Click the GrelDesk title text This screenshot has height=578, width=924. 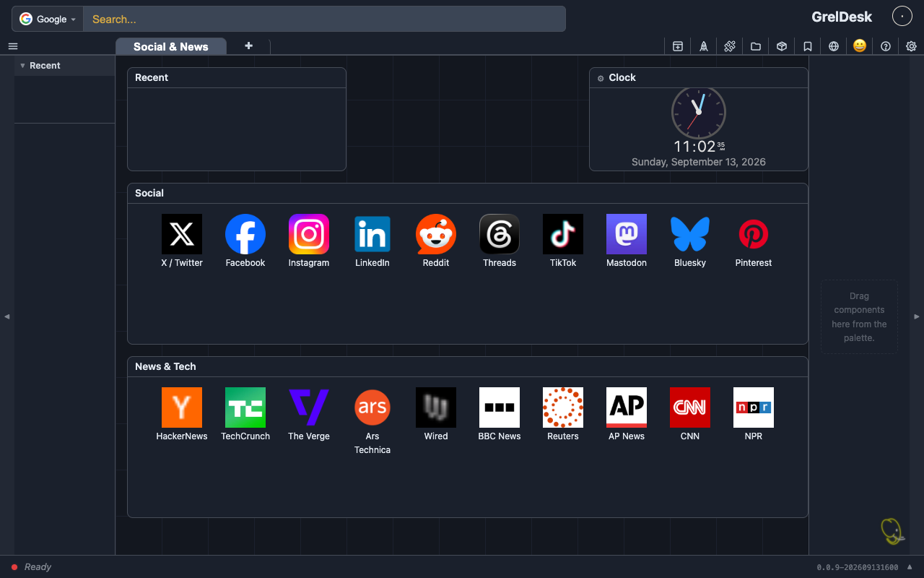coord(842,17)
